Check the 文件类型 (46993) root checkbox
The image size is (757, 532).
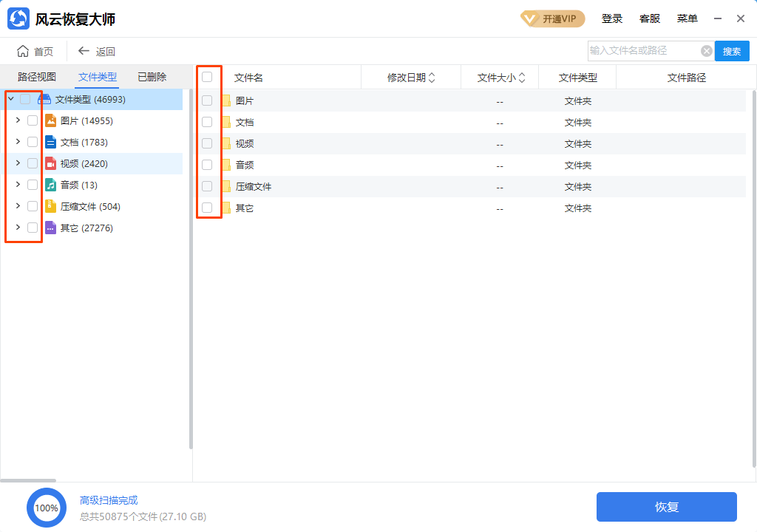pyautogui.click(x=25, y=99)
